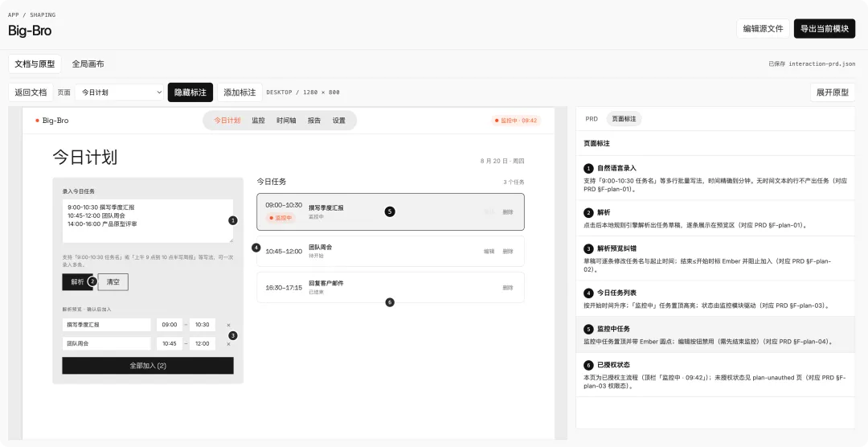Click the 监控中 · 09:42 status badge

click(516, 121)
